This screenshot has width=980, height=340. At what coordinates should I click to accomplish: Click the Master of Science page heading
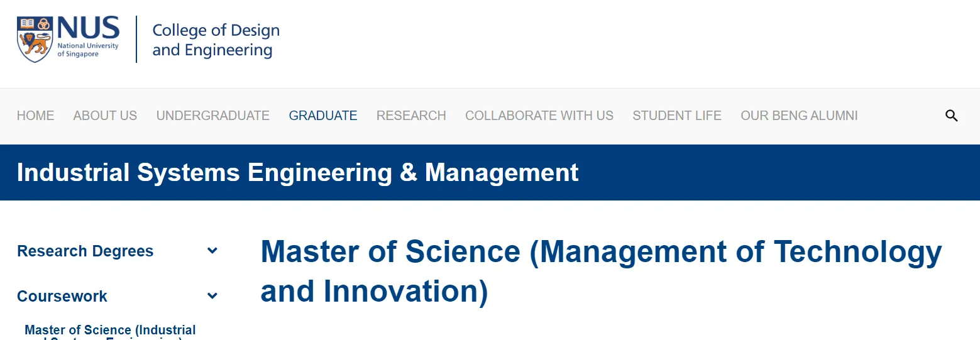tap(600, 271)
